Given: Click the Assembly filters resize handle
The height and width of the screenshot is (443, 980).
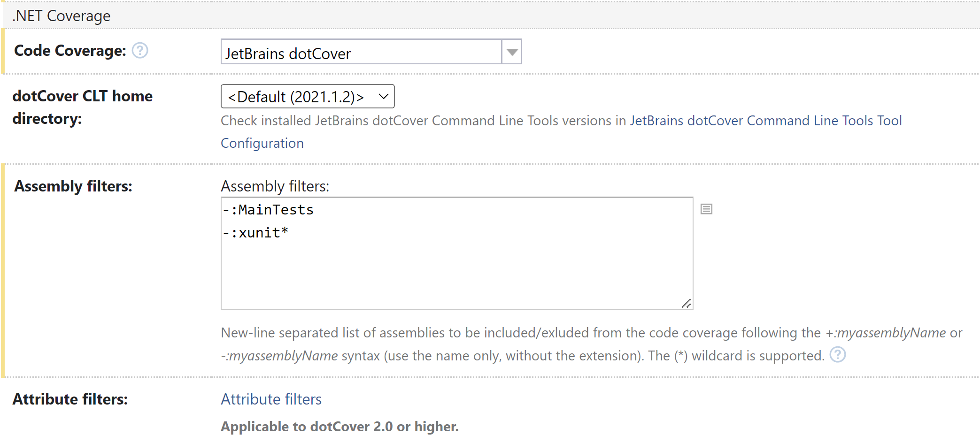Looking at the screenshot, I should (687, 303).
